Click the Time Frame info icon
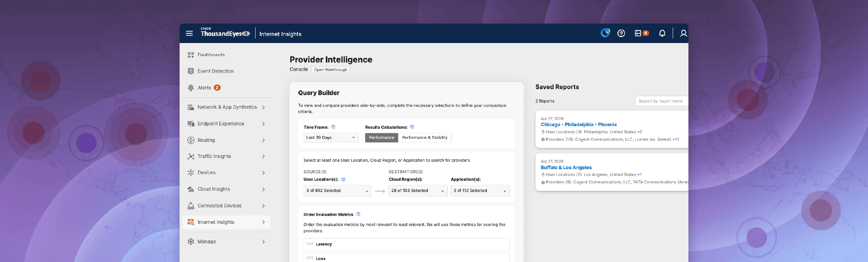 tap(333, 127)
